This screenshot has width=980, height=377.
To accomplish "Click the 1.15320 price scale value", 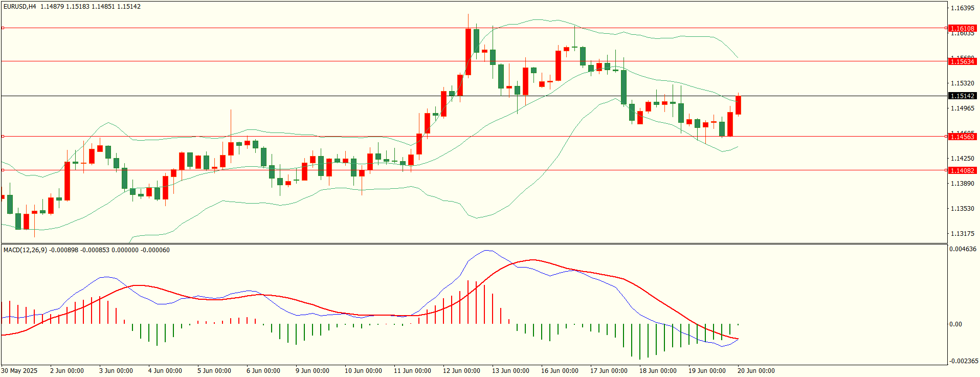I will coord(962,83).
